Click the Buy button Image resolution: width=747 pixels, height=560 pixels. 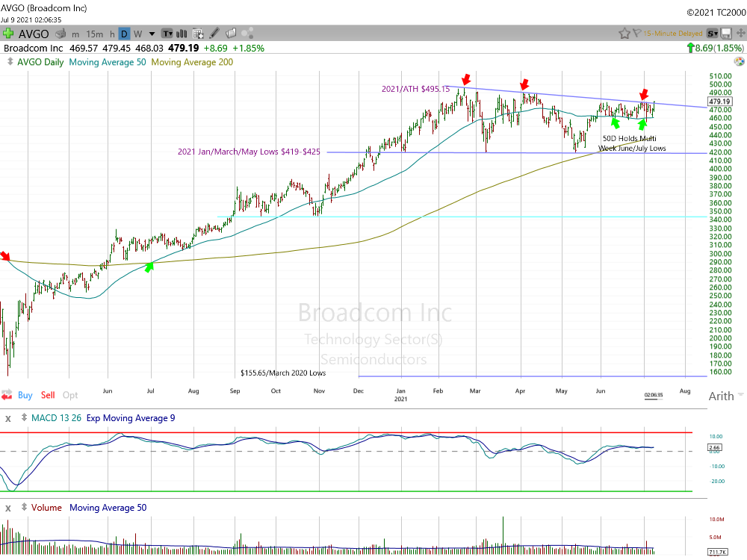[x=25, y=395]
